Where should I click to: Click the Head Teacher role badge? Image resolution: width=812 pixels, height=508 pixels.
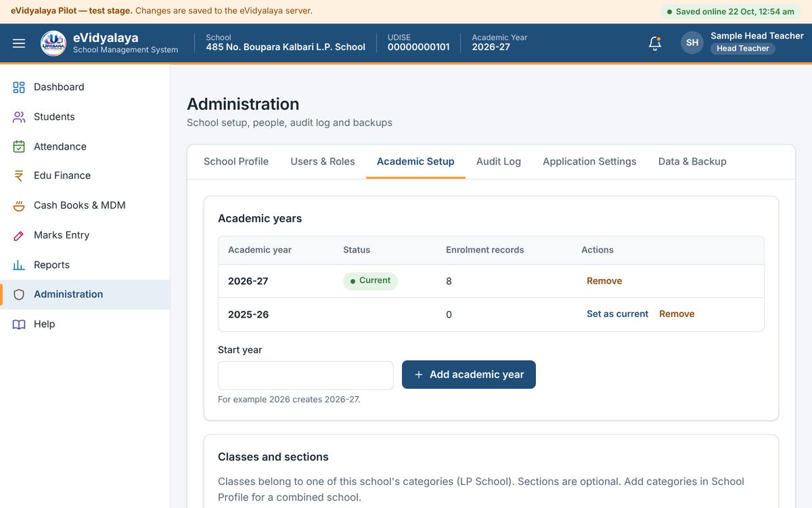coord(743,49)
